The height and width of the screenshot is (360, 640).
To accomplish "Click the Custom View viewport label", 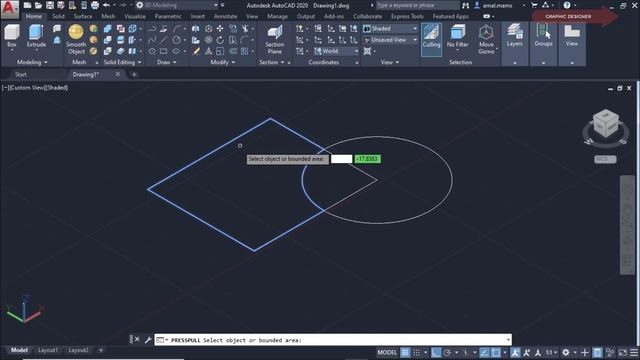I will 26,88.
